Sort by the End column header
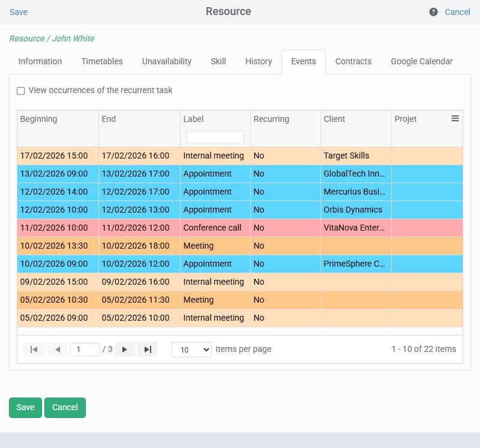This screenshot has width=480, height=448. pos(109,119)
